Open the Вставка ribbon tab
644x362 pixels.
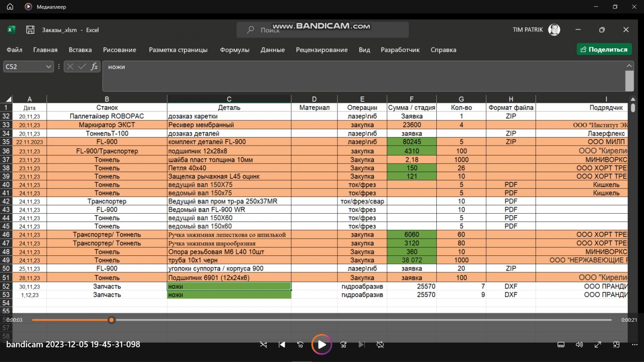click(80, 50)
